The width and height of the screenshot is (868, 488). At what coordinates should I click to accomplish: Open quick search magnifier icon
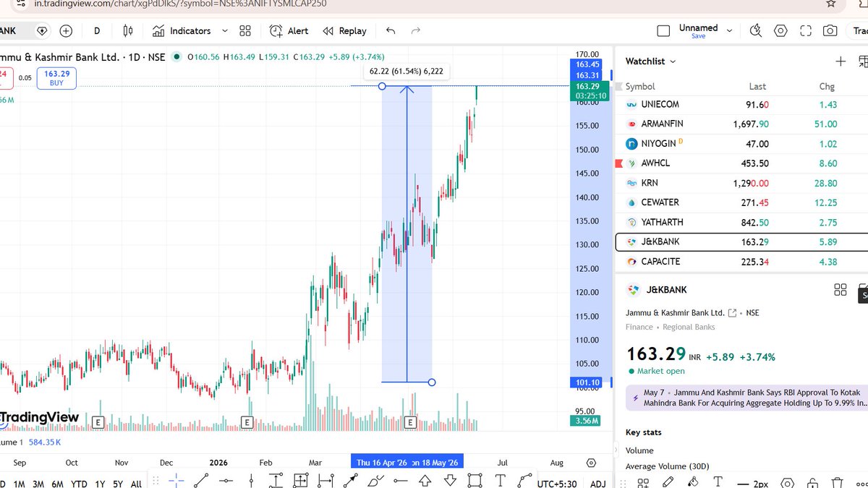pos(756,31)
